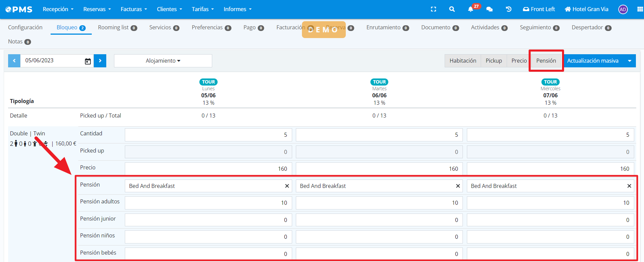Click the fullscreen expand icon
The image size is (644, 262).
point(433,9)
